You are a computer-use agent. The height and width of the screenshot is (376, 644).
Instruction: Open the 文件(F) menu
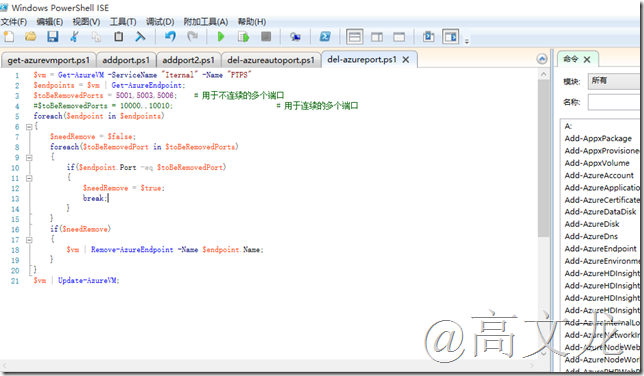pos(14,22)
